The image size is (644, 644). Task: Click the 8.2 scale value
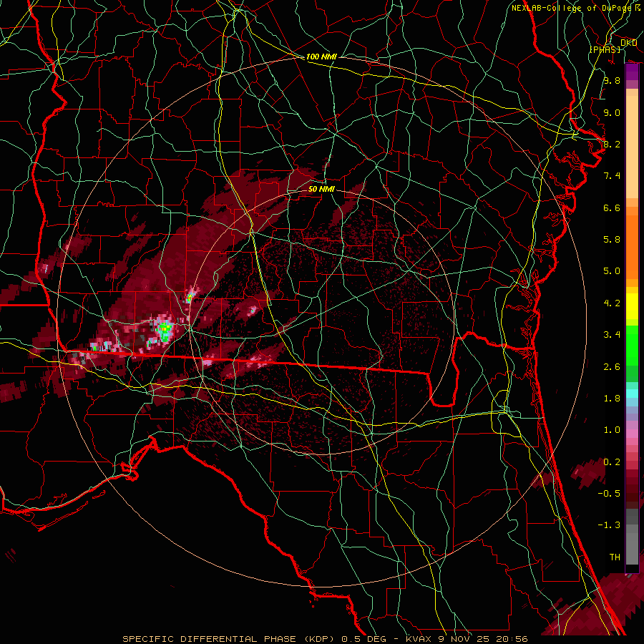(x=612, y=144)
